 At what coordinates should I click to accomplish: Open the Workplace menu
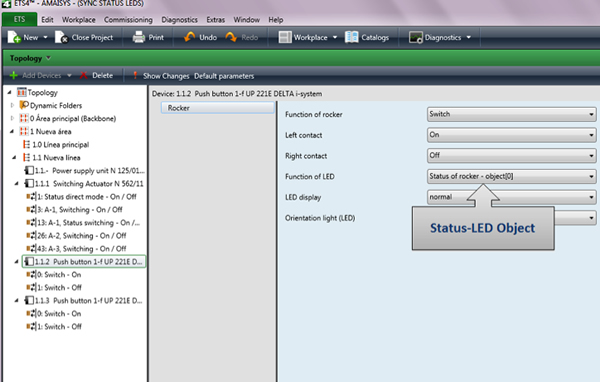click(78, 20)
